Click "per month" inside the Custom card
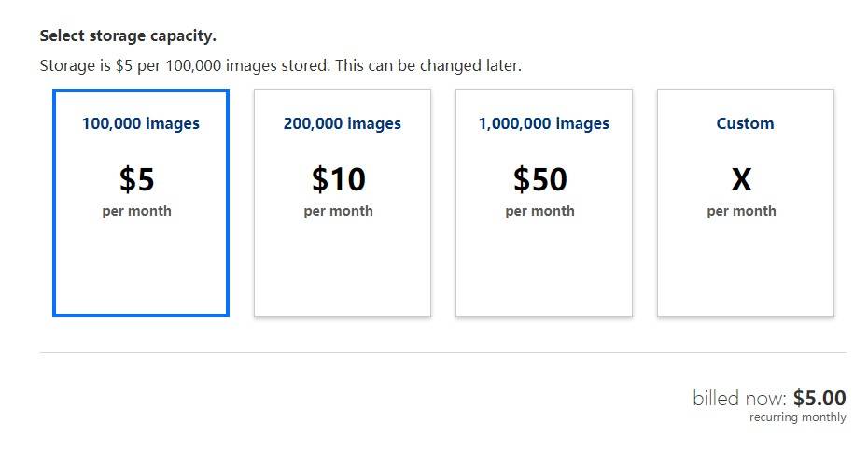Screen dimensions: 868x450 (741, 211)
